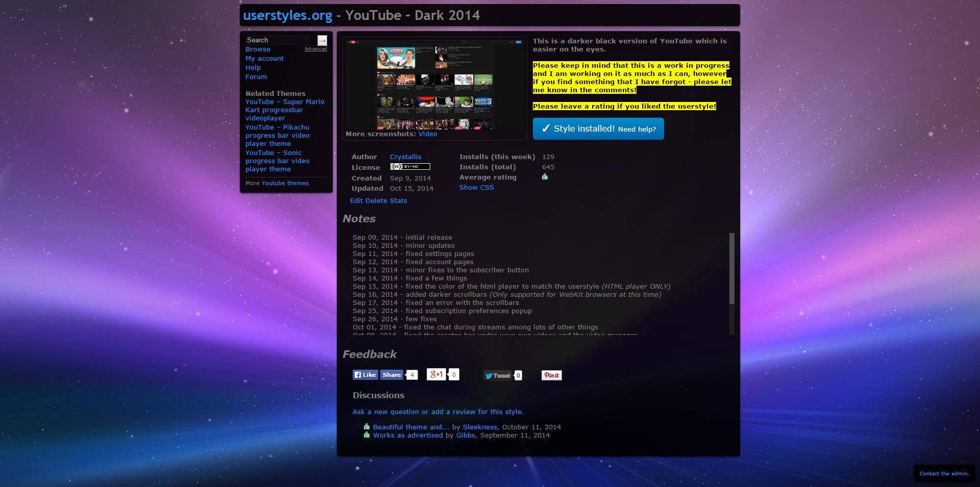Click the Show CSS link
This screenshot has height=487, width=980.
click(x=477, y=188)
